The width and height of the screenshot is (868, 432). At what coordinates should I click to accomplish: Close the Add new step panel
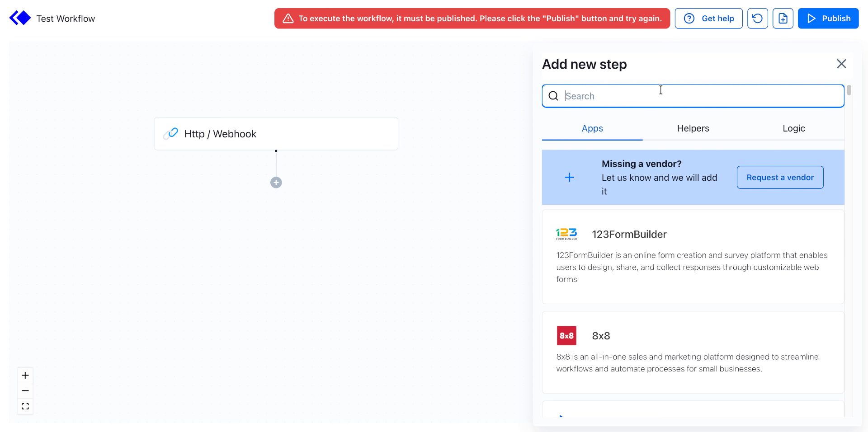(841, 64)
